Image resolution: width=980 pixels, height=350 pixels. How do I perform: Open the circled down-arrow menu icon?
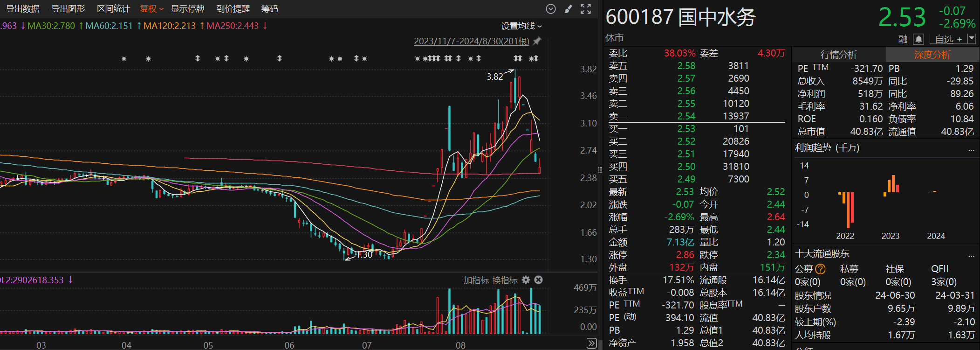[551, 9]
